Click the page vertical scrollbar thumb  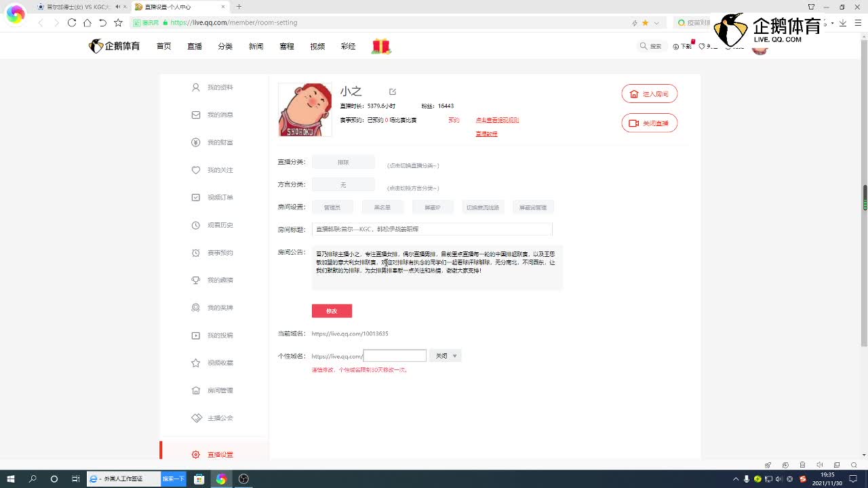pos(865,197)
